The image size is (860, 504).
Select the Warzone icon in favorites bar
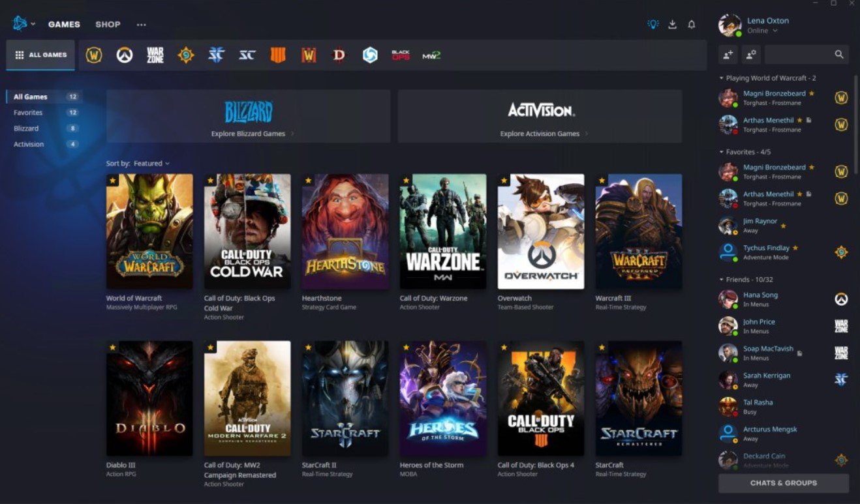click(155, 55)
